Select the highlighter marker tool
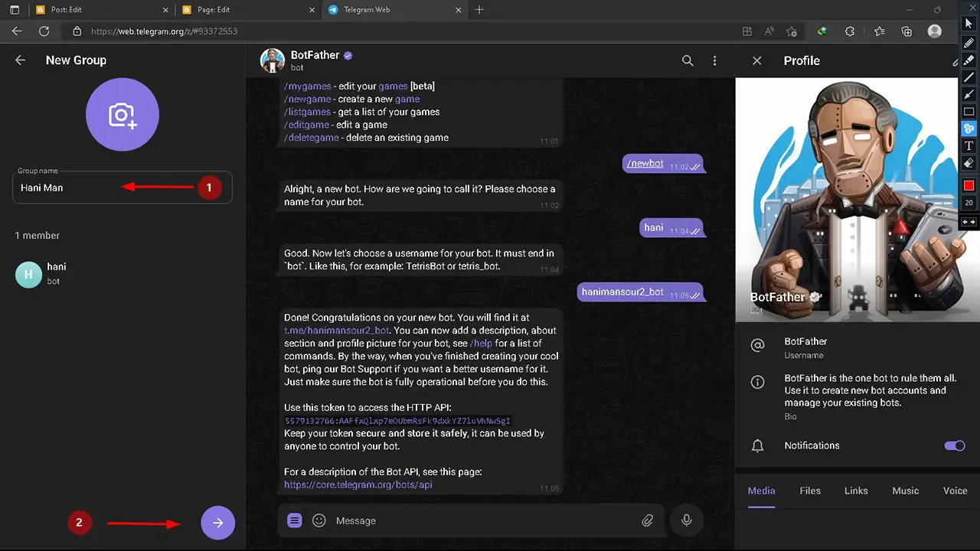 click(x=969, y=60)
